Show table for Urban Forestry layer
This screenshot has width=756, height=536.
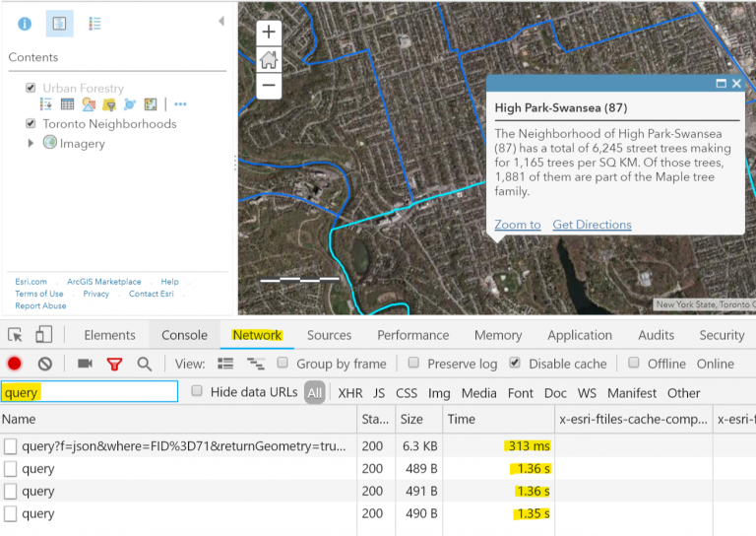point(67,104)
